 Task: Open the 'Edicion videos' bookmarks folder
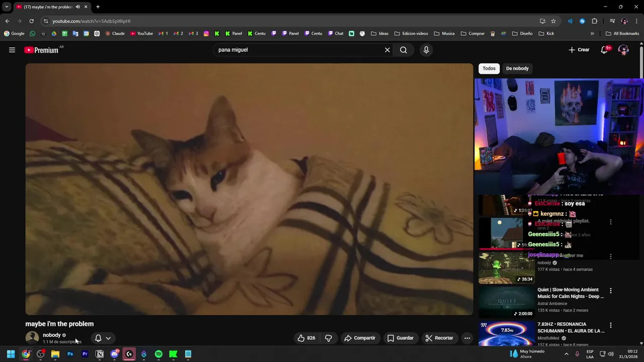[411, 34]
